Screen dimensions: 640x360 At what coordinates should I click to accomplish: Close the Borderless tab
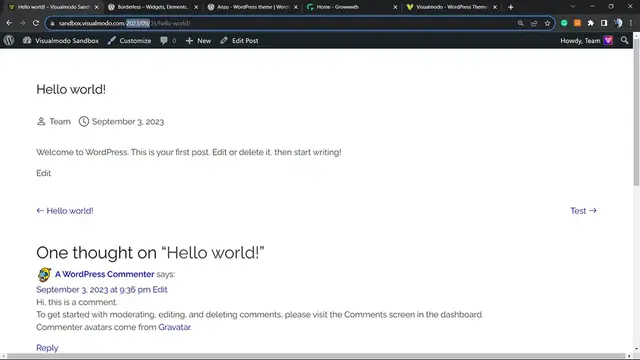196,7
